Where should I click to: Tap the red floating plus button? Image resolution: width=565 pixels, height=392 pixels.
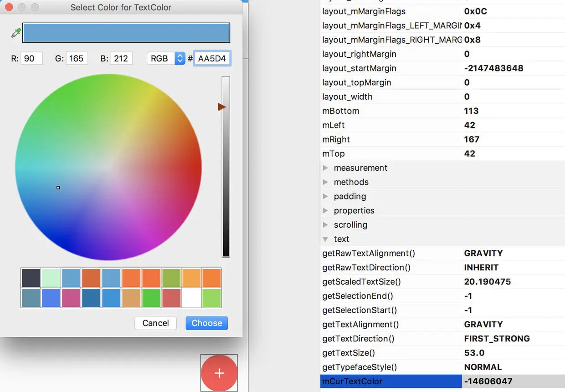[219, 373]
